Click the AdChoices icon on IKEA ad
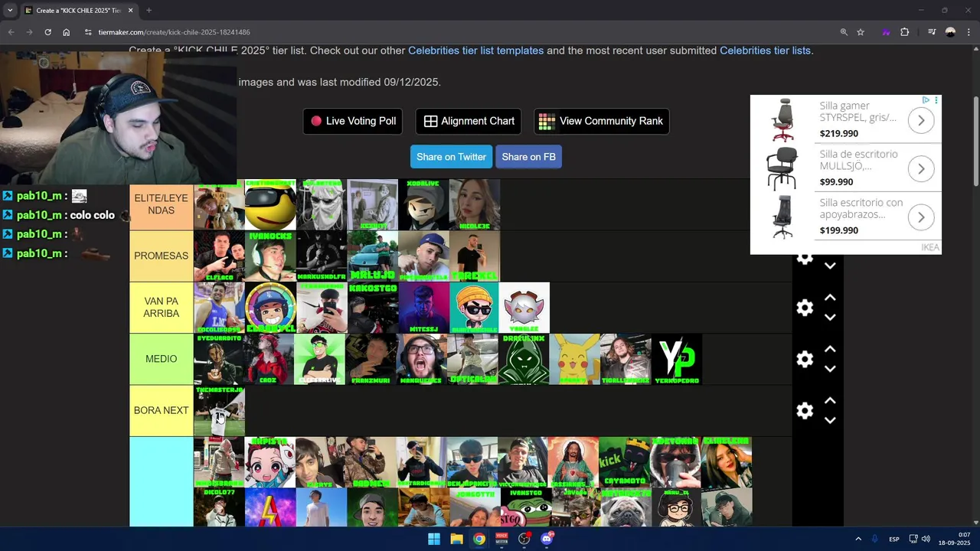 (x=926, y=100)
